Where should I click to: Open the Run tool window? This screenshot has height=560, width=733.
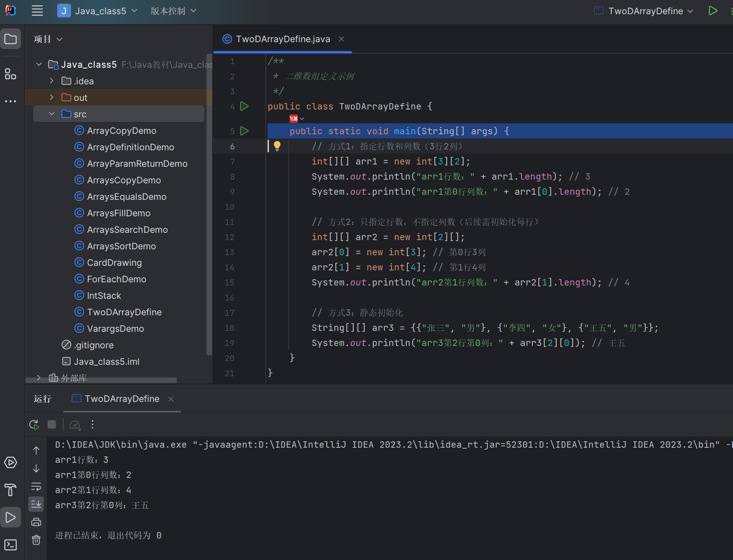pyautogui.click(x=11, y=517)
